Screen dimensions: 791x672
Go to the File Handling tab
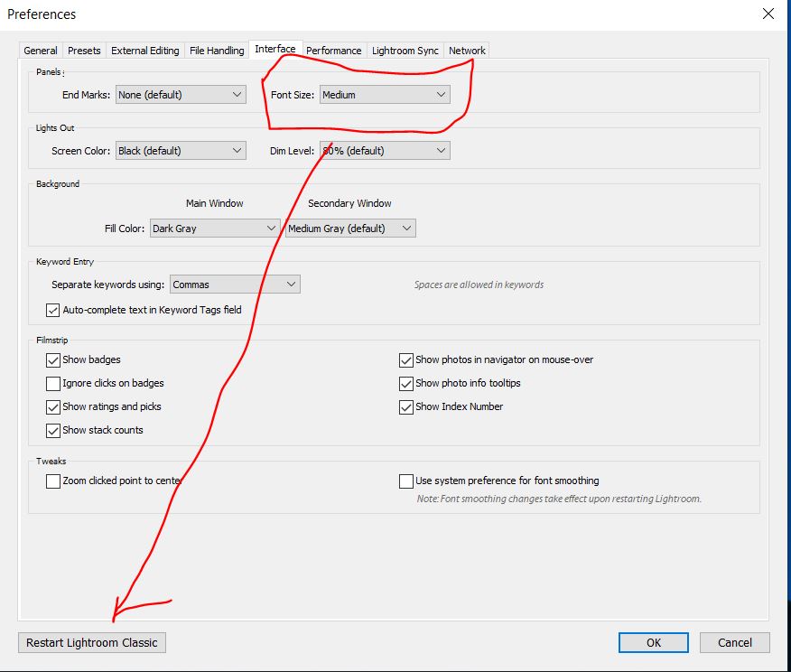tap(217, 51)
